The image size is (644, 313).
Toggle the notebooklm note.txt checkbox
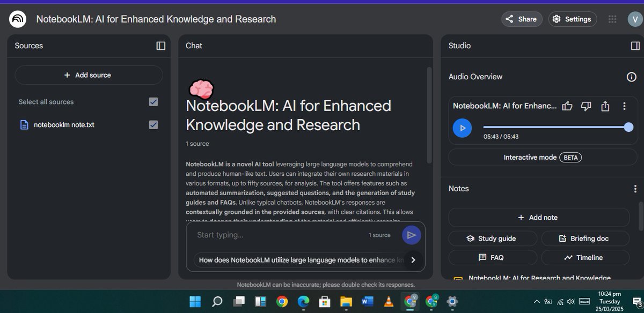(153, 125)
